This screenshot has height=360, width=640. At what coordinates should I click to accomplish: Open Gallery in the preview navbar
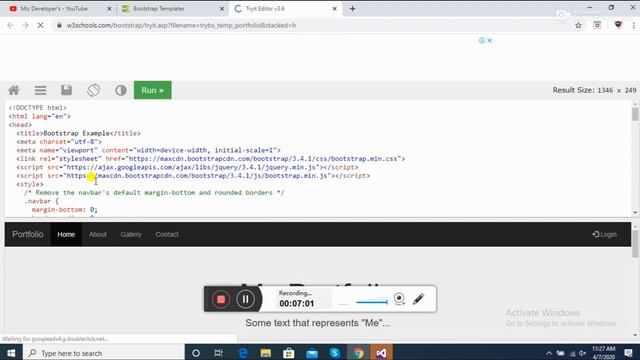[131, 234]
